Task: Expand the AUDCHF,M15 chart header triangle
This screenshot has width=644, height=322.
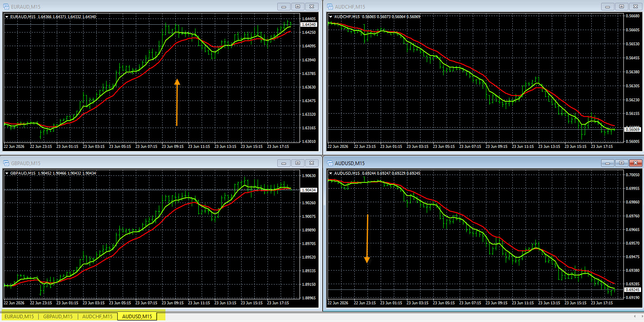Action: click(x=331, y=17)
